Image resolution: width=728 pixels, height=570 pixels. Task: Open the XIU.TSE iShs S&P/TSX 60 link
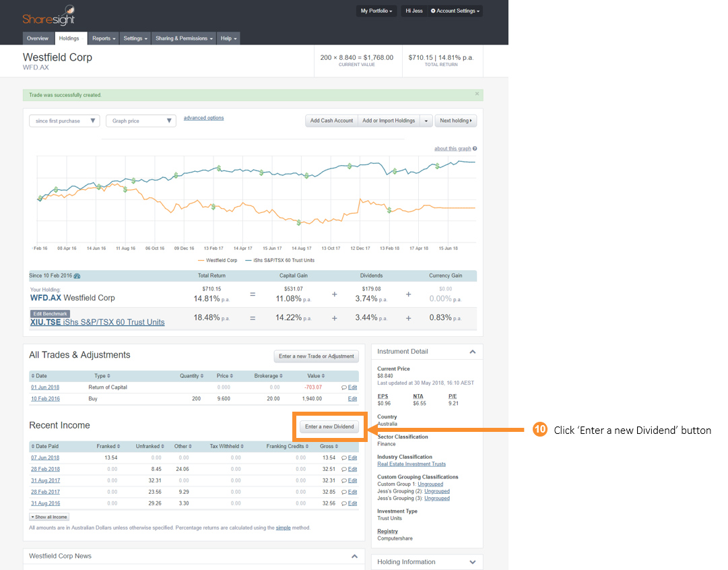click(98, 323)
